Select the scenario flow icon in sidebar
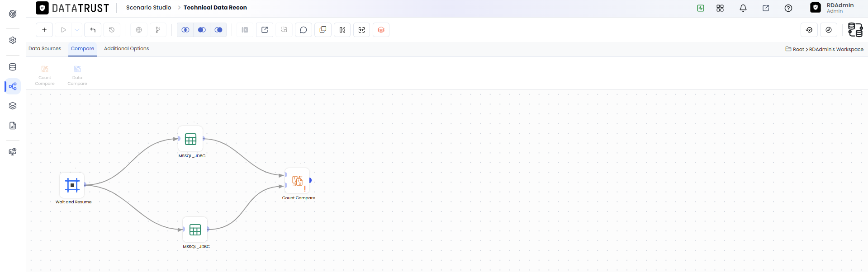The height and width of the screenshot is (272, 868). tap(13, 86)
